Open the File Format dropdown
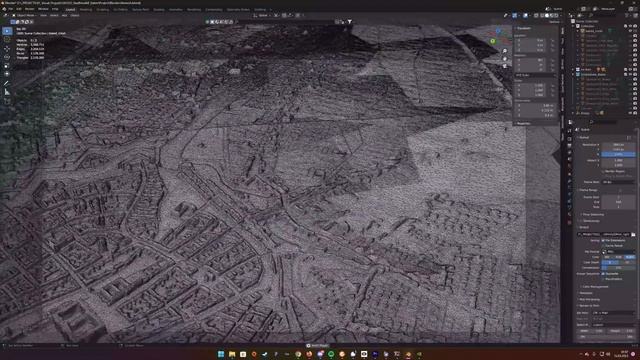The image size is (640, 360). point(618,251)
